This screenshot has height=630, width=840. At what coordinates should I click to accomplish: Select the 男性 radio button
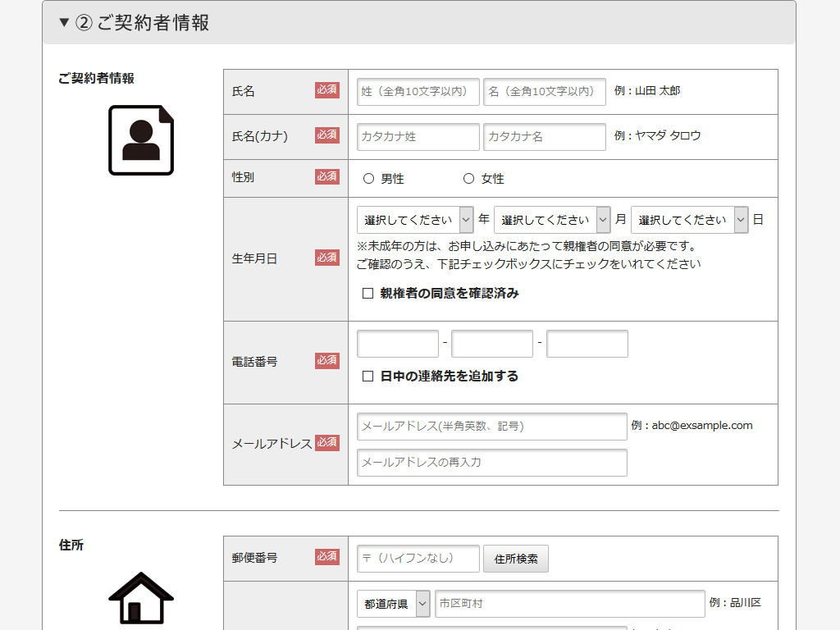pyautogui.click(x=368, y=178)
